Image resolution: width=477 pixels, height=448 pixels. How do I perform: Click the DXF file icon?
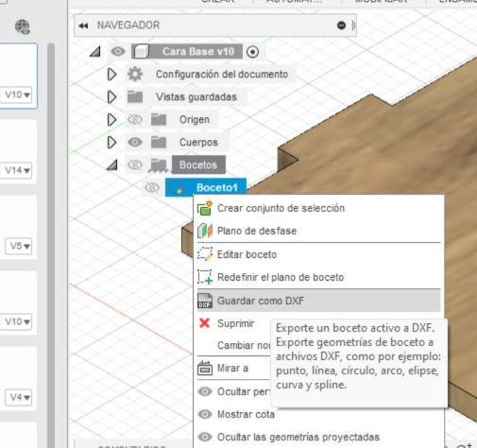point(205,301)
